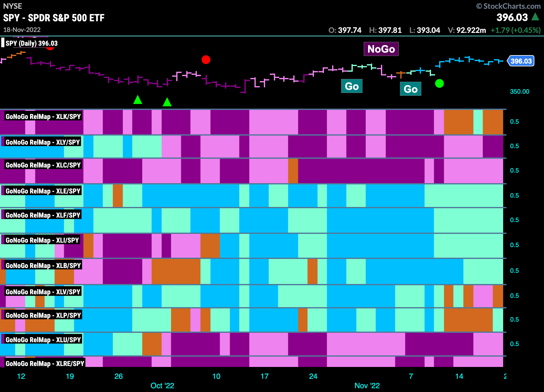
Task: Click the Go label near November 7
Action: (x=411, y=89)
